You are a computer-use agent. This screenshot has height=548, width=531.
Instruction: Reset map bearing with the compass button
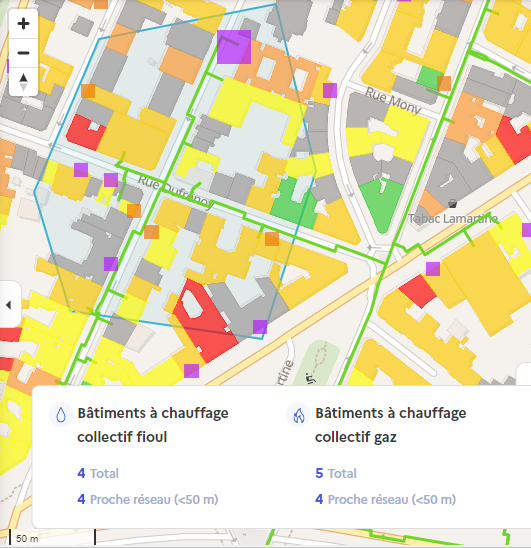pos(23,82)
